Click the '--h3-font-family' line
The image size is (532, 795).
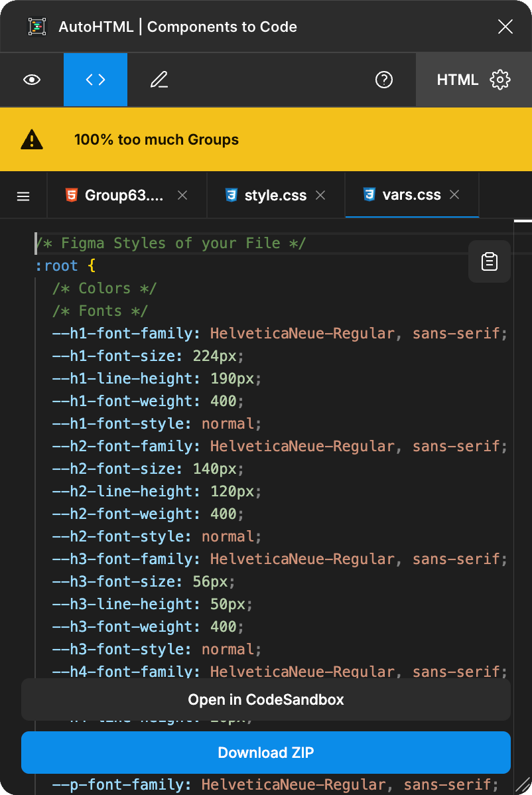tap(280, 559)
